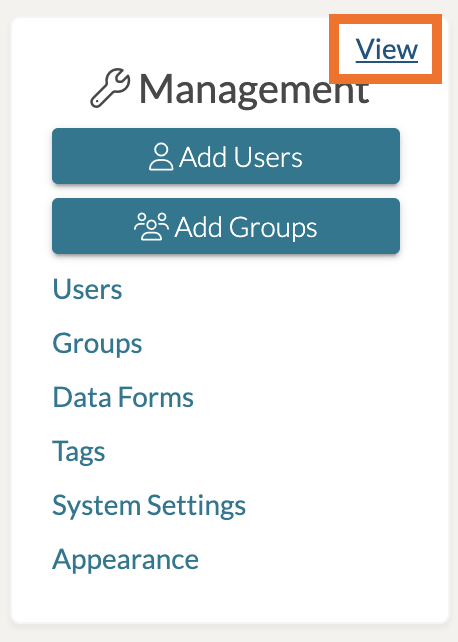Open the Users link
This screenshot has width=458, height=642.
(87, 289)
